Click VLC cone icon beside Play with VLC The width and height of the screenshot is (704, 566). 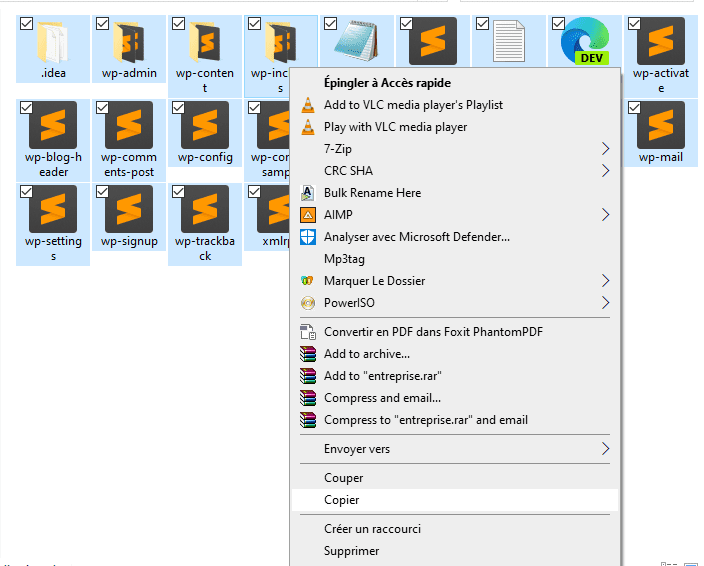[x=308, y=127]
